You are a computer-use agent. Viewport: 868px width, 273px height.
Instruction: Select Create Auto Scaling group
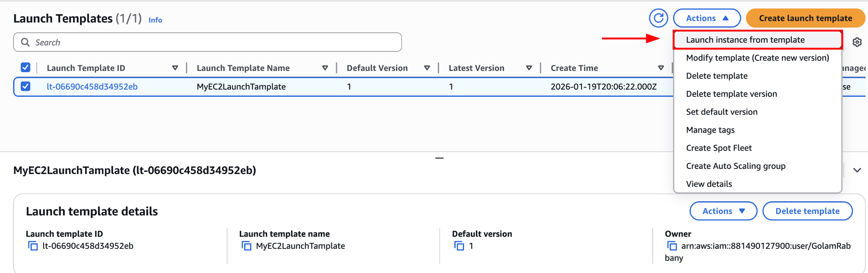[x=736, y=166]
